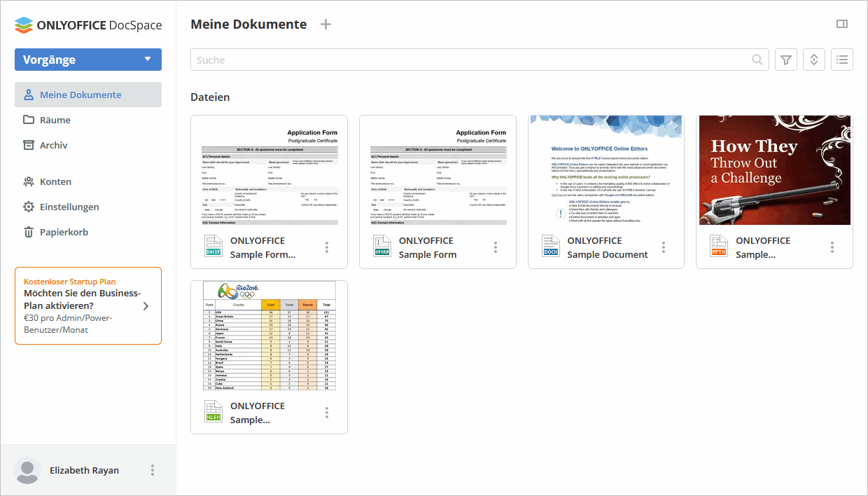868x496 pixels.
Task: Open the user options menu beside Elizabeth Rayan
Action: 153,471
